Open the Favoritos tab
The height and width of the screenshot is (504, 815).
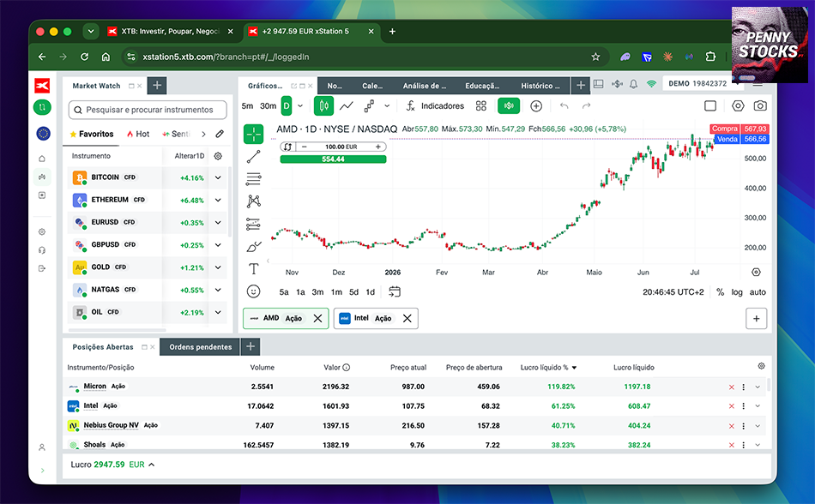(92, 134)
